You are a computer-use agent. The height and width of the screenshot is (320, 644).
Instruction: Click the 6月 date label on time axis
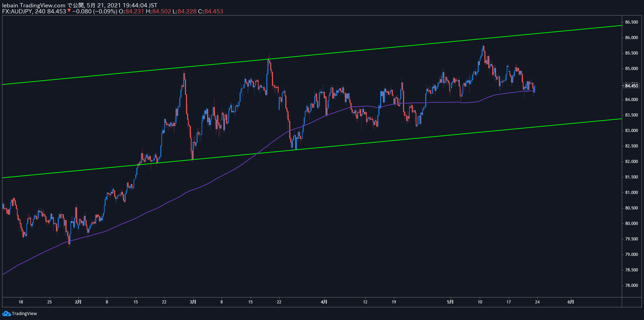571,302
